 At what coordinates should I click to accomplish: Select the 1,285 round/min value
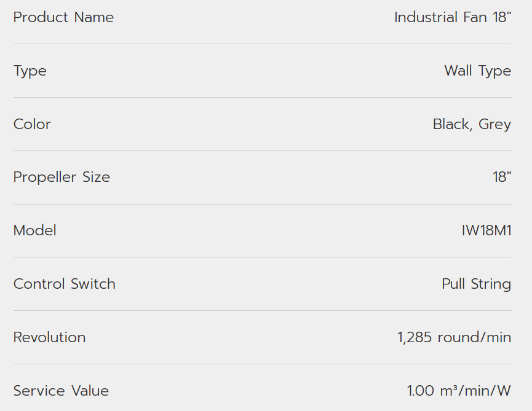point(454,337)
